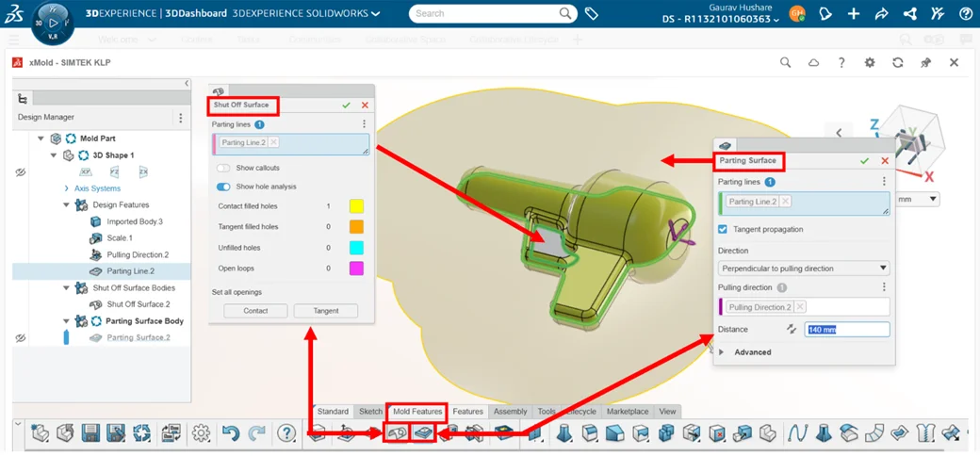Collapse Shut Off Surface Bodies node

point(67,288)
